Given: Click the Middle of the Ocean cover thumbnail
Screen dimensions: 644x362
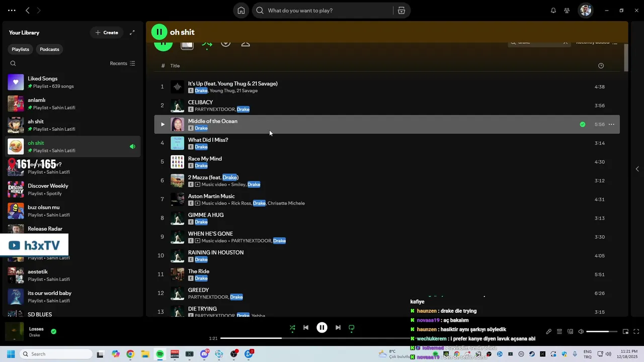Looking at the screenshot, I should coord(177,124).
